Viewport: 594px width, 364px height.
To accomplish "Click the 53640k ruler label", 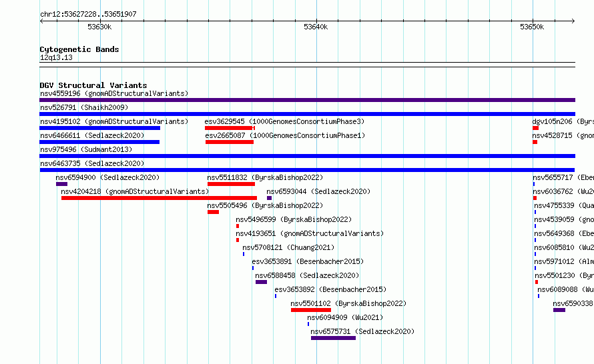I will 316,27.
